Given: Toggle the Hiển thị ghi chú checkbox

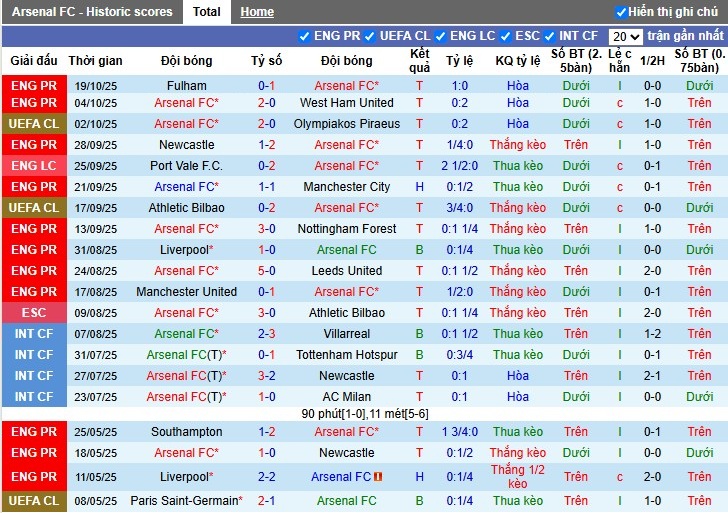Looking at the screenshot, I should (621, 12).
